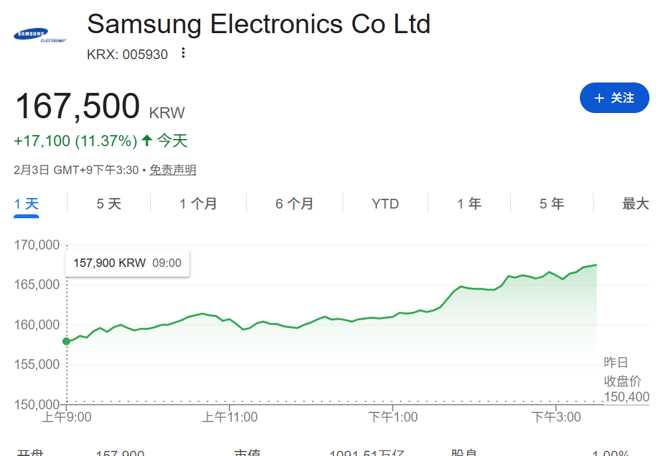
Task: Click the KRX: 005930 ticker text
Action: 126,53
